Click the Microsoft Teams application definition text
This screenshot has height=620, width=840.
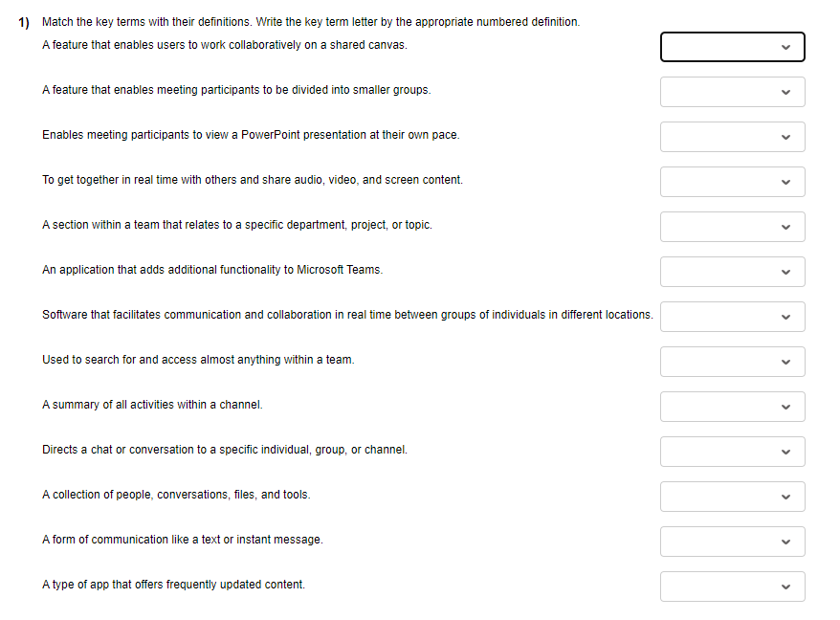tap(210, 269)
